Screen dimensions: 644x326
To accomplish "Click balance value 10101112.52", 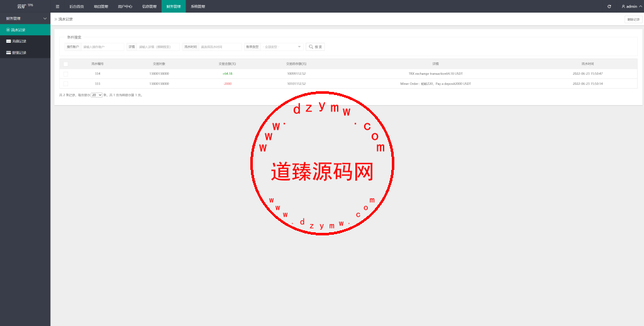I will [x=296, y=84].
